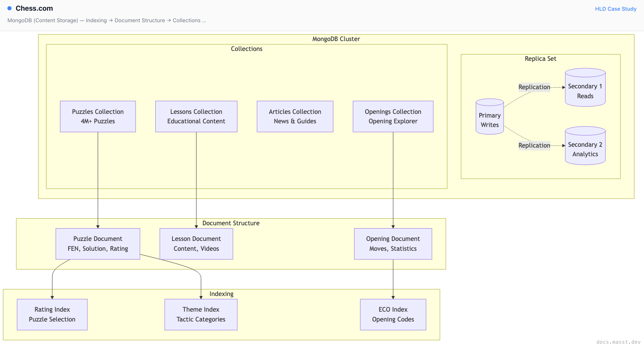Select the Rating Index node
644x347 pixels.
point(52,315)
